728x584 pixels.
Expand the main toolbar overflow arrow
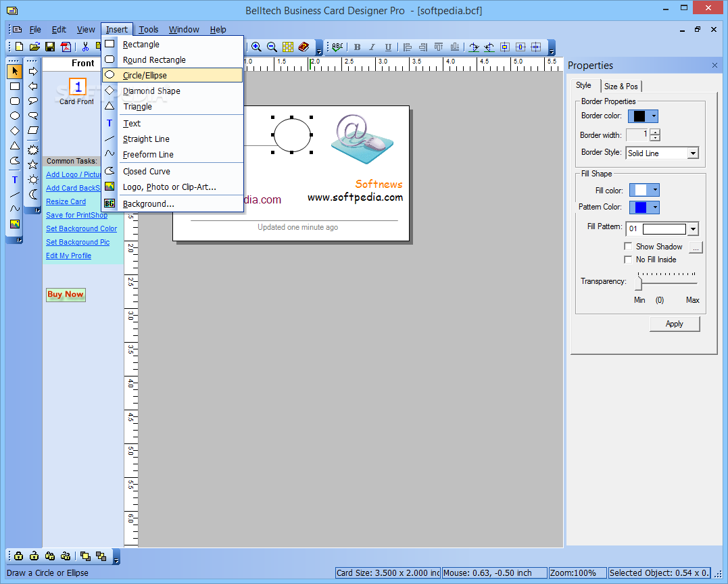(x=319, y=48)
